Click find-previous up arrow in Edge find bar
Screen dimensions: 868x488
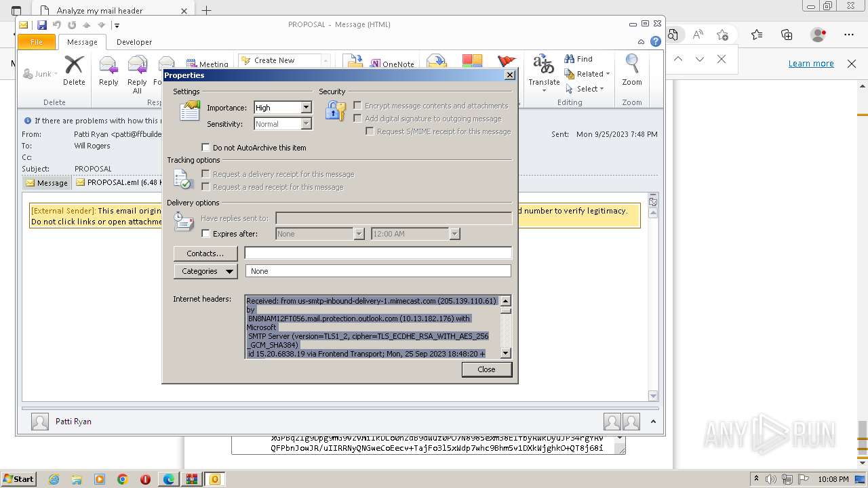[678, 60]
